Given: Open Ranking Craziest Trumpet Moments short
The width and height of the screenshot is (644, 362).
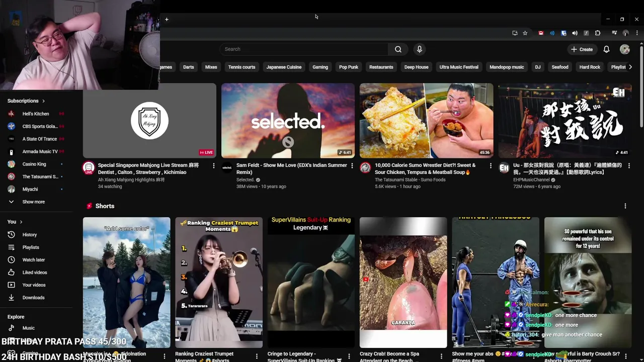Looking at the screenshot, I should click(x=219, y=283).
